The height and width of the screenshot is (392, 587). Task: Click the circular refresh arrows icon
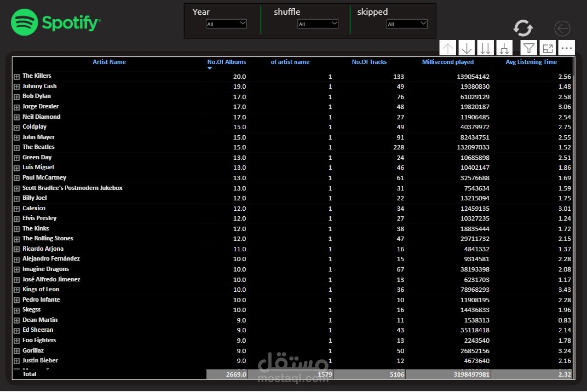523,28
